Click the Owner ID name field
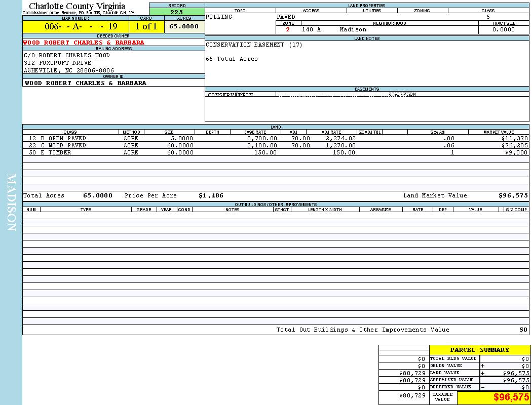Screen dimensions: 532x405 click(x=86, y=83)
